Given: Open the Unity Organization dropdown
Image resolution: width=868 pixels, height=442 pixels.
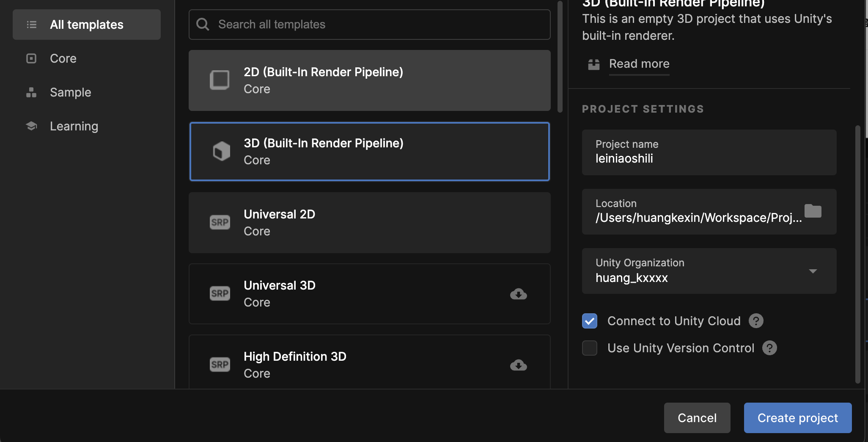Looking at the screenshot, I should coord(709,271).
